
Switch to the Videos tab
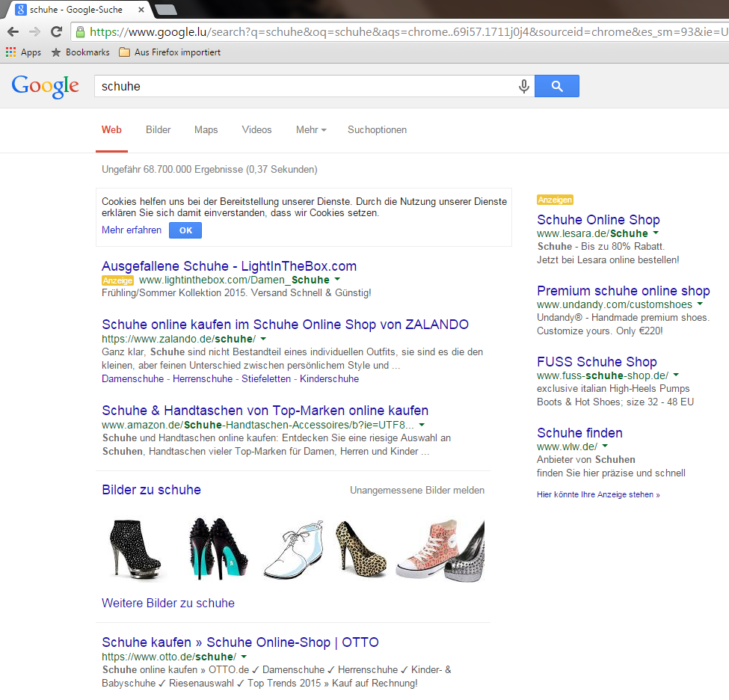(x=256, y=130)
